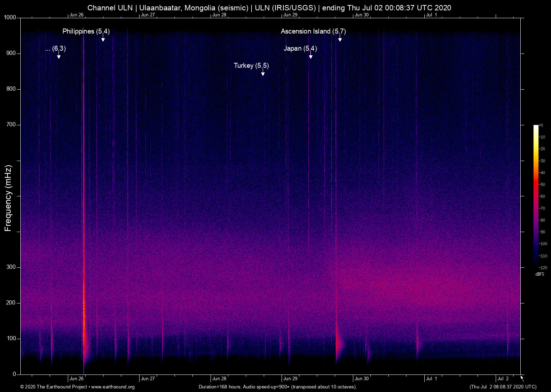This screenshot has height=392, width=551.
Task: Click the Turkey (5.5) event marker
Action: click(263, 74)
